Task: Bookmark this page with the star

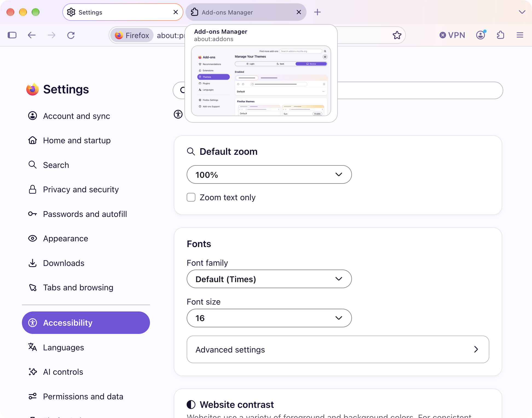Action: coord(397,35)
